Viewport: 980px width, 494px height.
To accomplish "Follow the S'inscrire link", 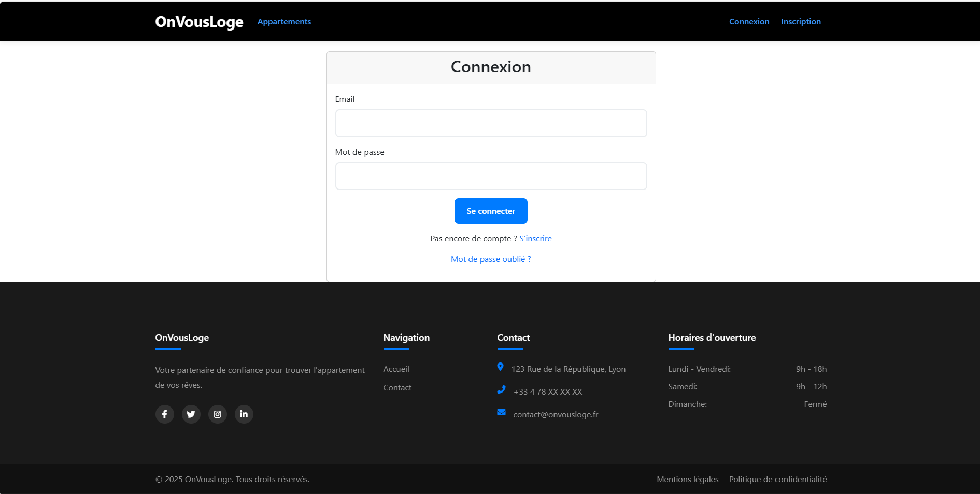I will point(535,239).
